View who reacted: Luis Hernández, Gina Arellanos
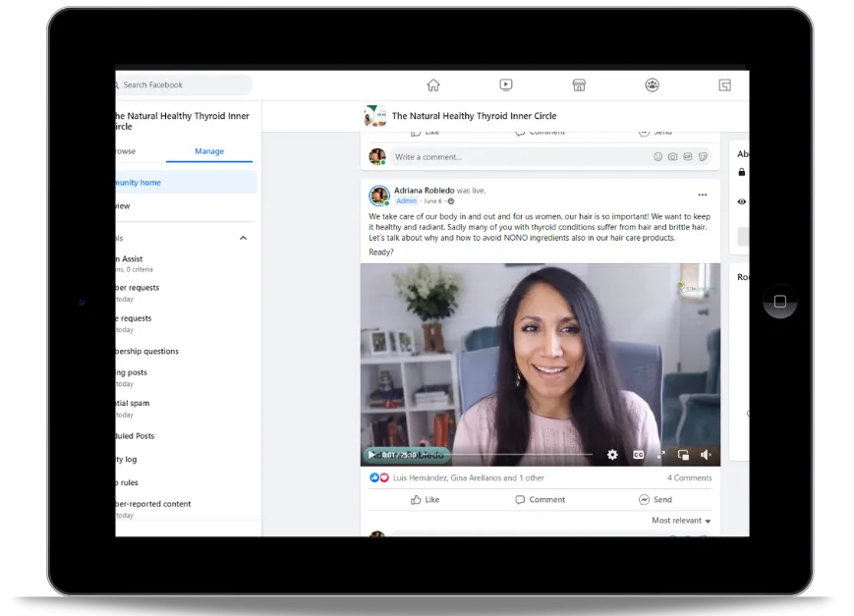 pos(469,477)
